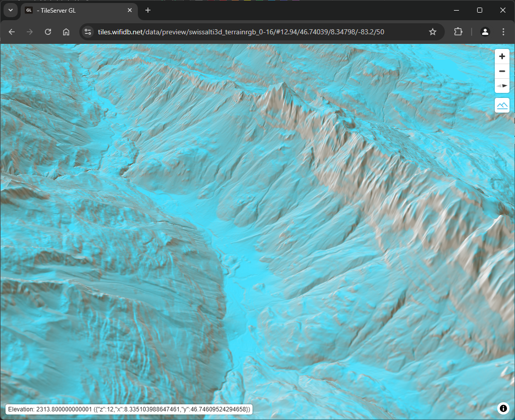Open the Extensions menu
515x420 pixels.
click(458, 32)
